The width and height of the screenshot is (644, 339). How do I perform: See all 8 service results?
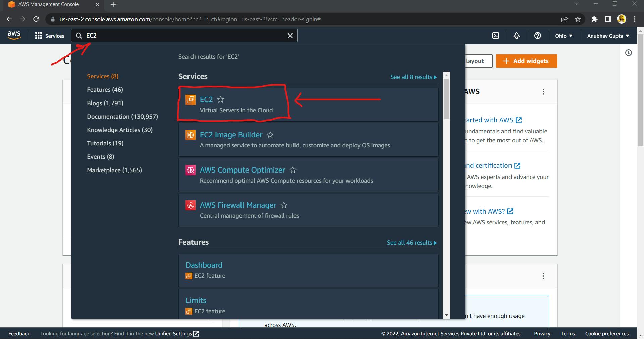click(414, 77)
